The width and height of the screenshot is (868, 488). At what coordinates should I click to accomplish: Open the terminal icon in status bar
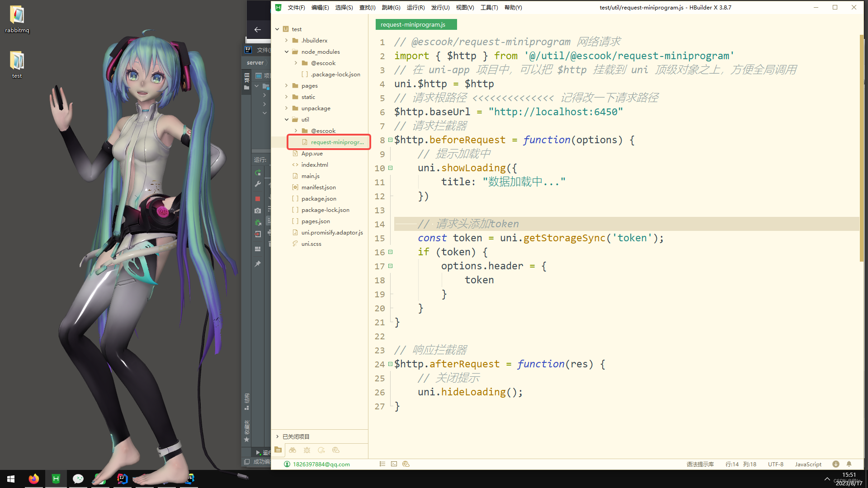tap(394, 464)
